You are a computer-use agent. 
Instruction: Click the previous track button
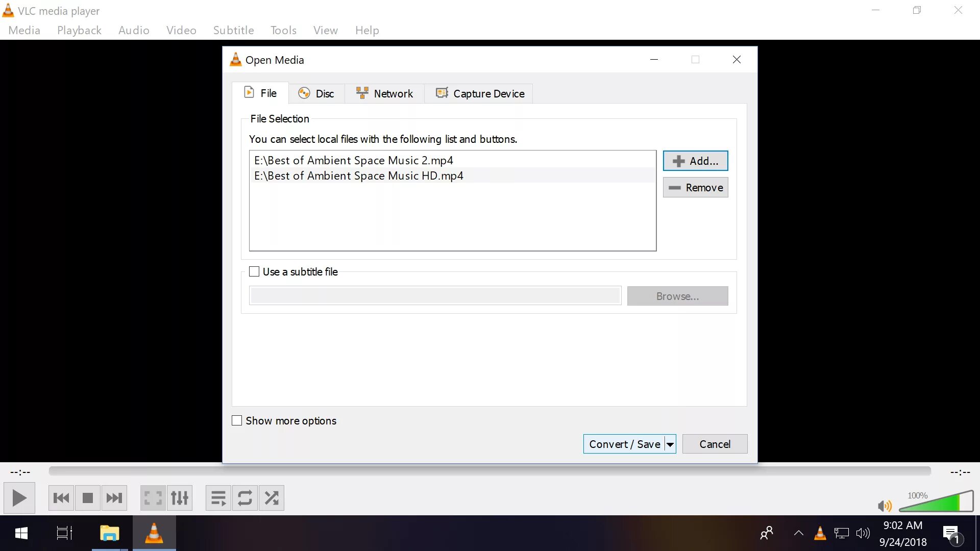pyautogui.click(x=61, y=498)
